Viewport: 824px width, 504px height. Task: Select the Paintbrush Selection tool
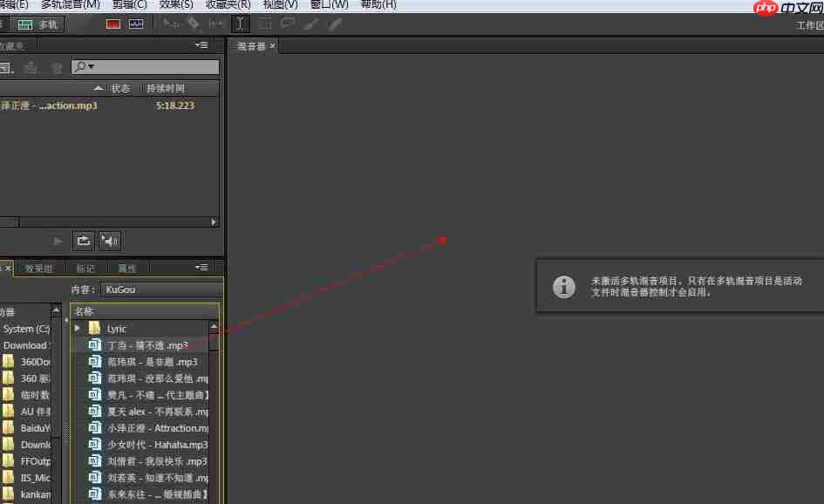coord(311,24)
